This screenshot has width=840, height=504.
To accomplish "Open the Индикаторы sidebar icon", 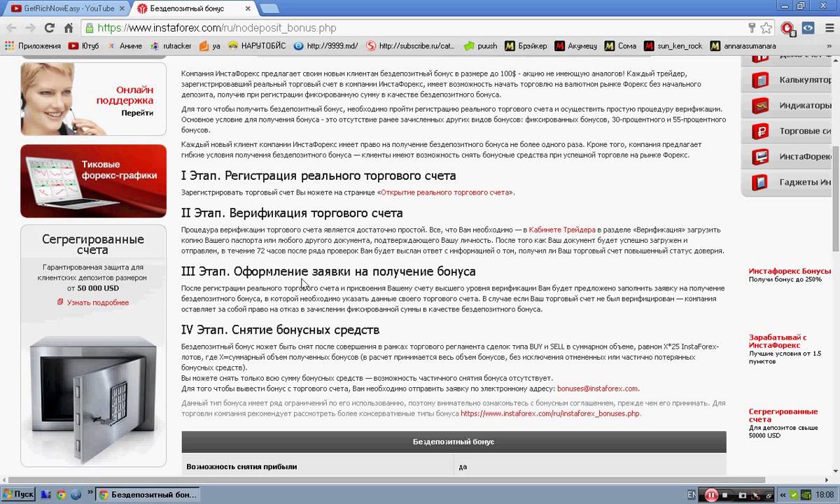I will point(760,106).
